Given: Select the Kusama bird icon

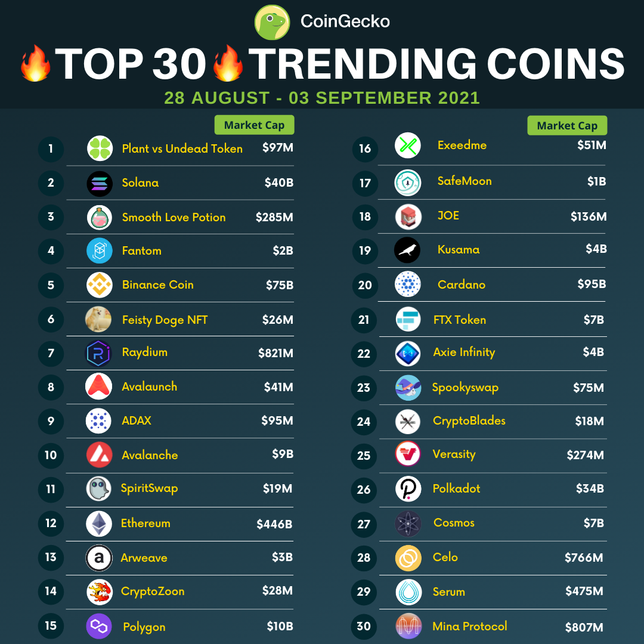Looking at the screenshot, I should (x=407, y=250).
